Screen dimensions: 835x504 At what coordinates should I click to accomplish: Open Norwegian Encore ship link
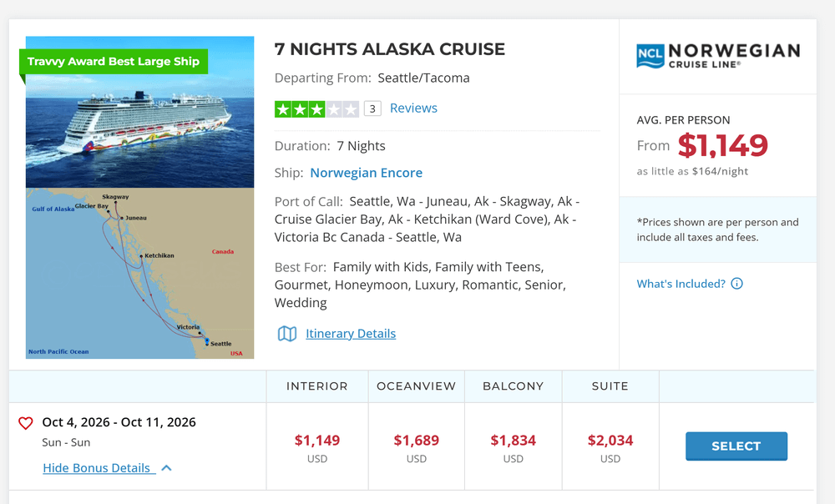[367, 173]
